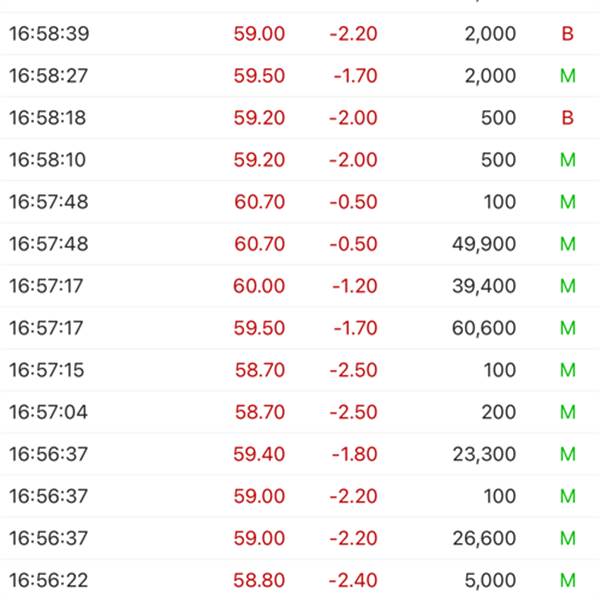Click the red B marker at 16:58:18
Viewport: 600px width, 600px height.
tap(568, 118)
